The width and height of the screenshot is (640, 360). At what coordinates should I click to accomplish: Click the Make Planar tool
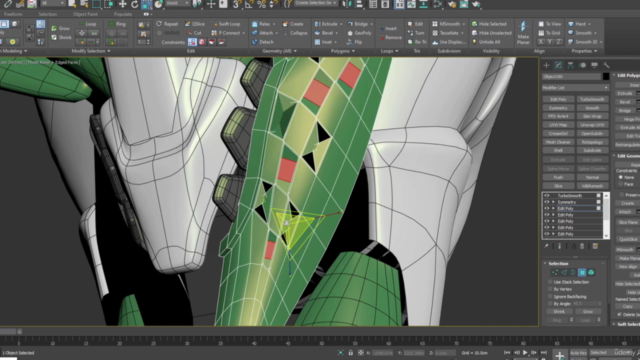(x=523, y=33)
